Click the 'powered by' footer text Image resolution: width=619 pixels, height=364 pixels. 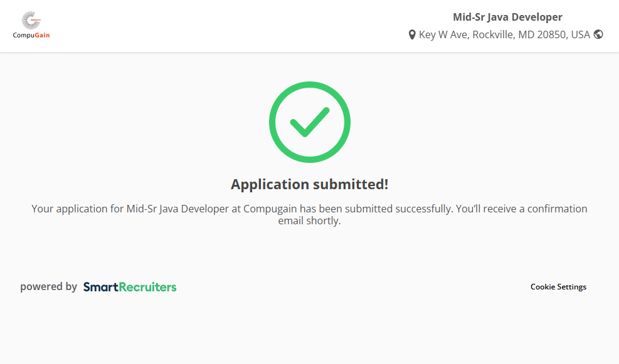point(48,287)
